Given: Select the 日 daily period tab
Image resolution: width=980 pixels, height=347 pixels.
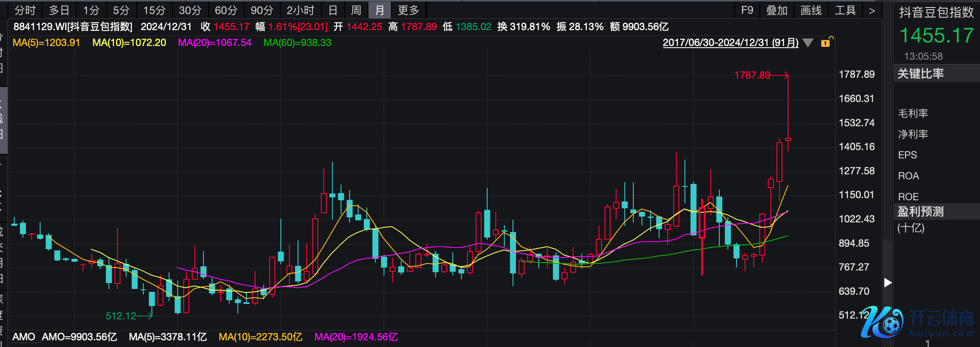Looking at the screenshot, I should (x=333, y=10).
